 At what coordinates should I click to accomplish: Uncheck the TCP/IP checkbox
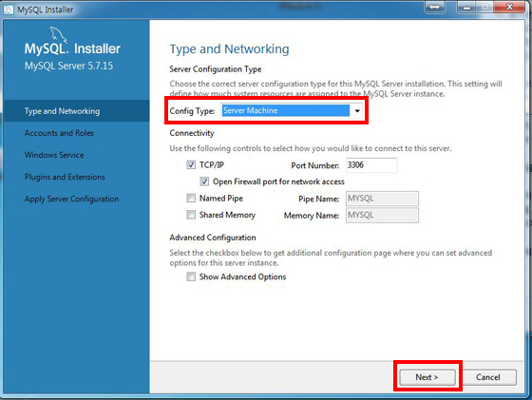point(191,165)
